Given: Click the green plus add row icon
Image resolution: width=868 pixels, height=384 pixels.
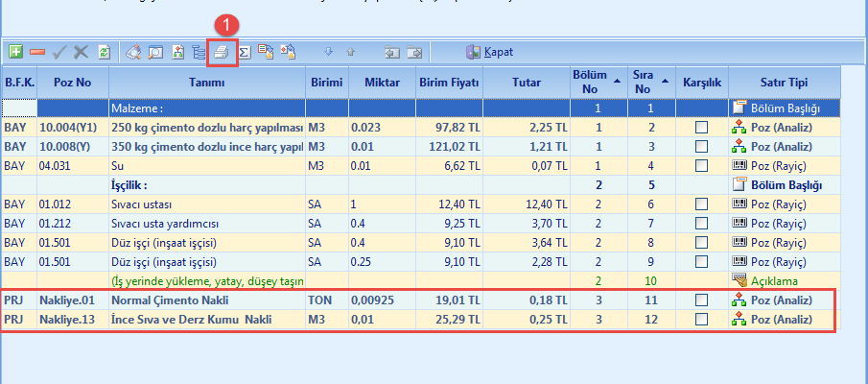Looking at the screenshot, I should (16, 52).
